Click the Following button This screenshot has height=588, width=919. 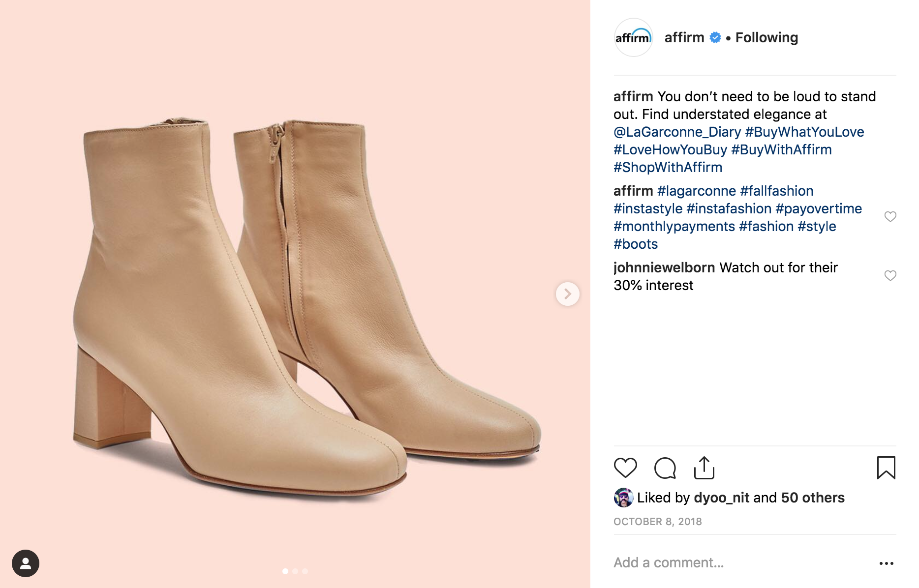point(766,38)
